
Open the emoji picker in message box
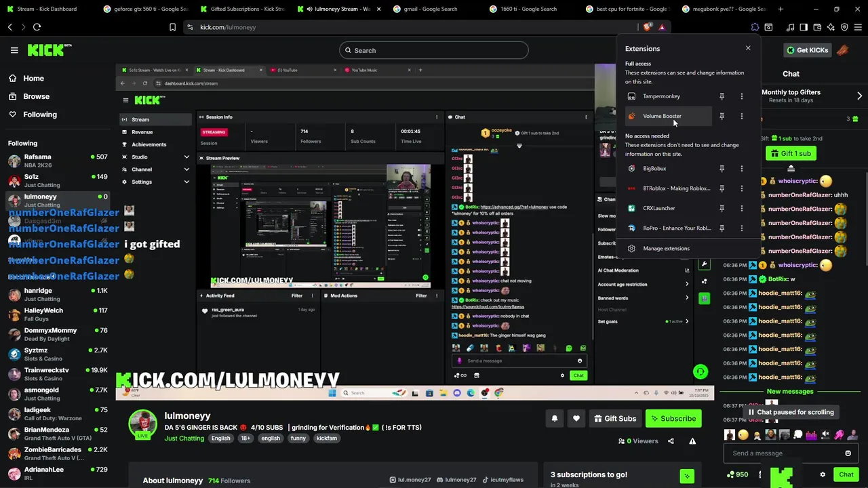point(848,453)
